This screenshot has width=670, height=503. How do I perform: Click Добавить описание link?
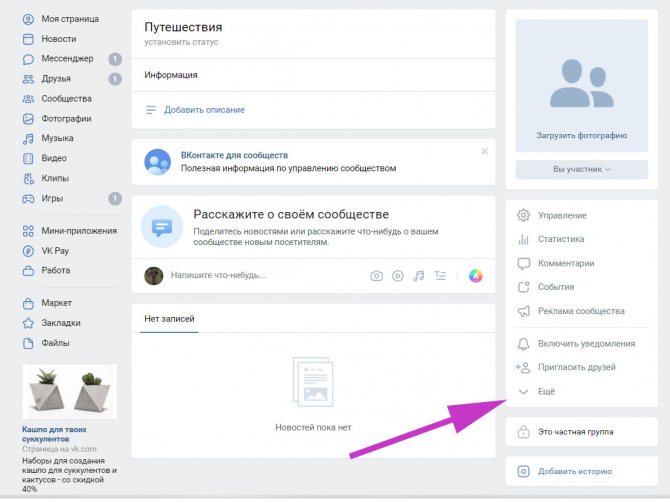pyautogui.click(x=204, y=110)
